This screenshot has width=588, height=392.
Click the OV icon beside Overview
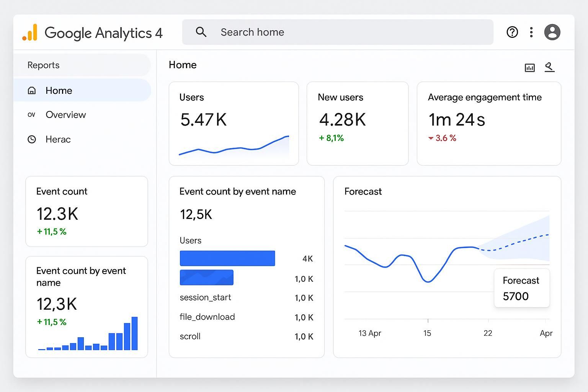coord(31,115)
